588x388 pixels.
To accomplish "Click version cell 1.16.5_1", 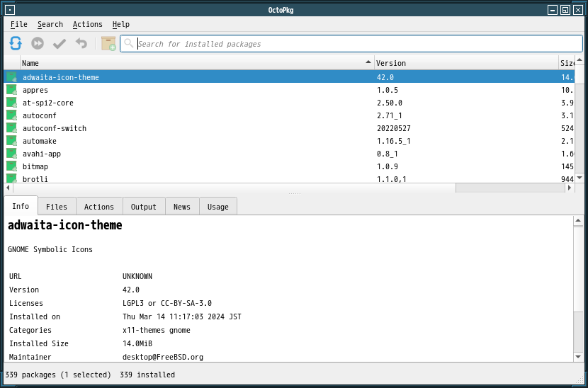I will (x=394, y=141).
